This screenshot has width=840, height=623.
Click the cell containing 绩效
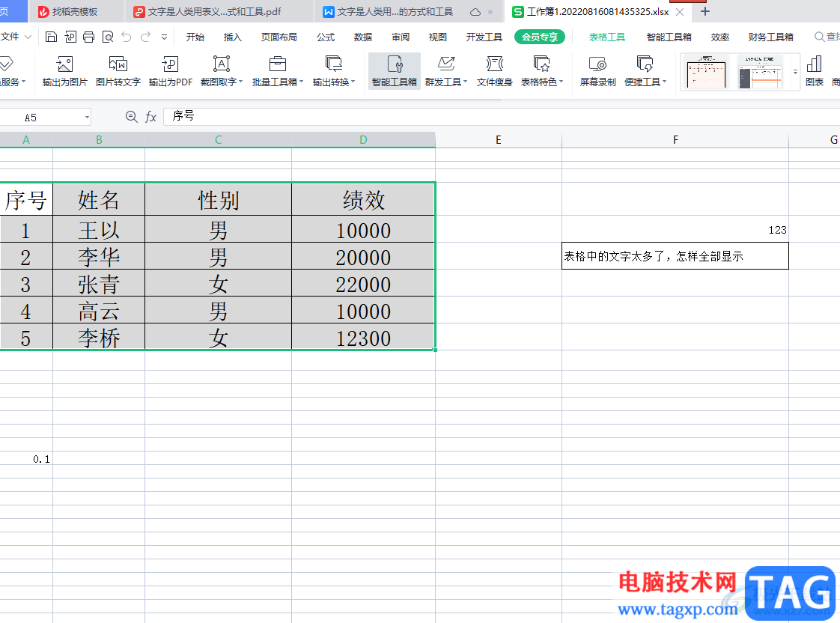click(363, 199)
